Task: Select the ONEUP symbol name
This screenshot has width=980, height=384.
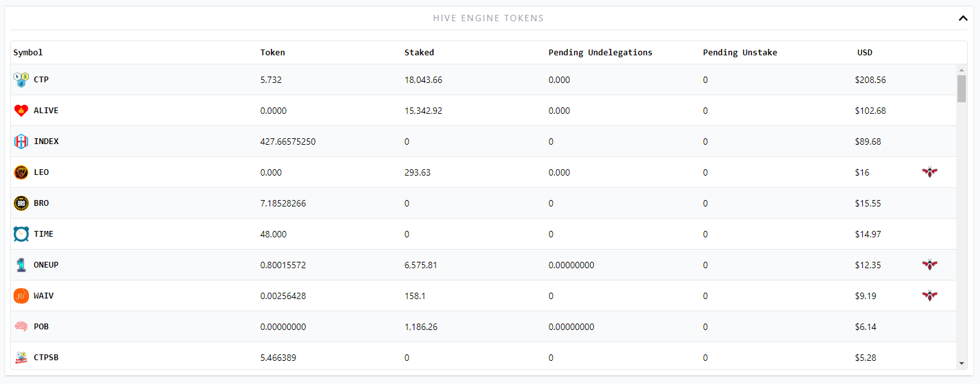Action: (x=46, y=265)
